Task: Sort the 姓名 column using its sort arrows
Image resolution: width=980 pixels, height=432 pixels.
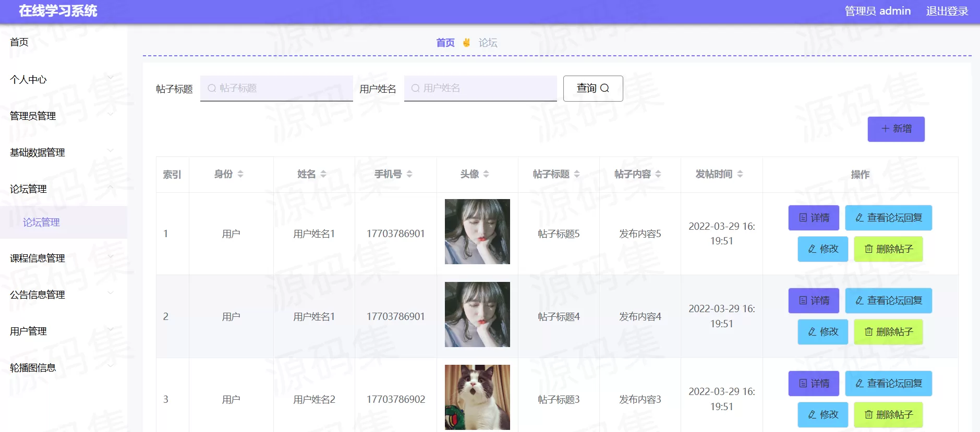Action: [323, 174]
